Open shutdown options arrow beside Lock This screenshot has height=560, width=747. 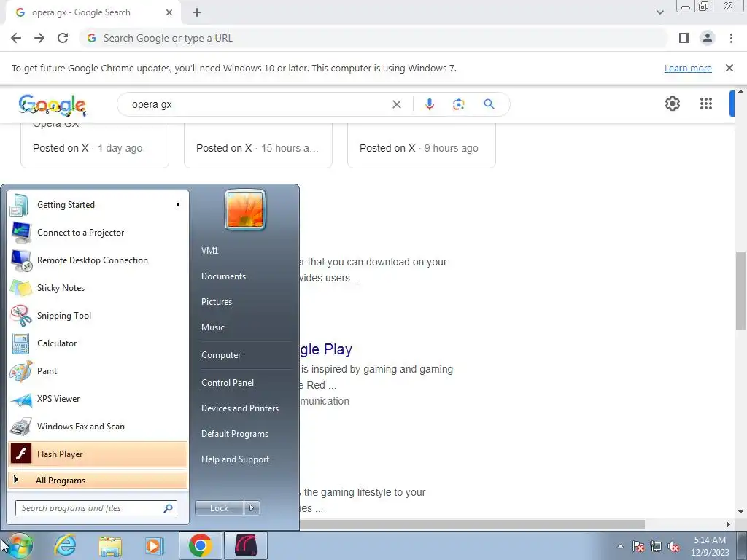[252, 508]
